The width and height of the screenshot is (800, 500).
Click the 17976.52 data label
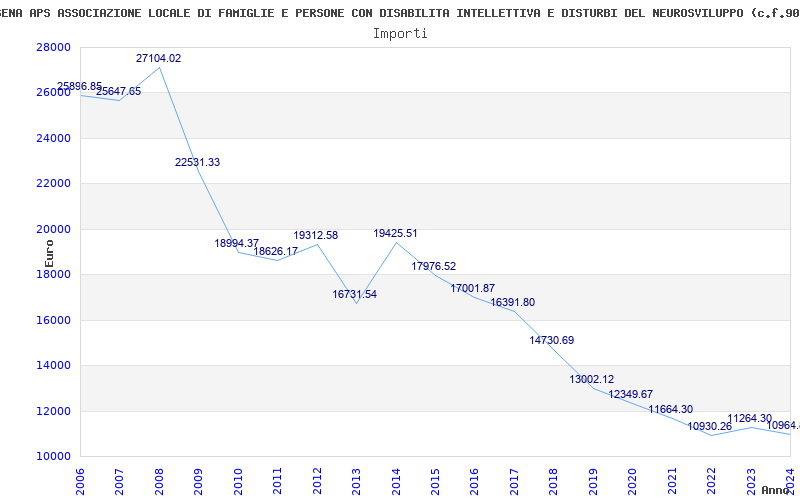pyautogui.click(x=434, y=266)
